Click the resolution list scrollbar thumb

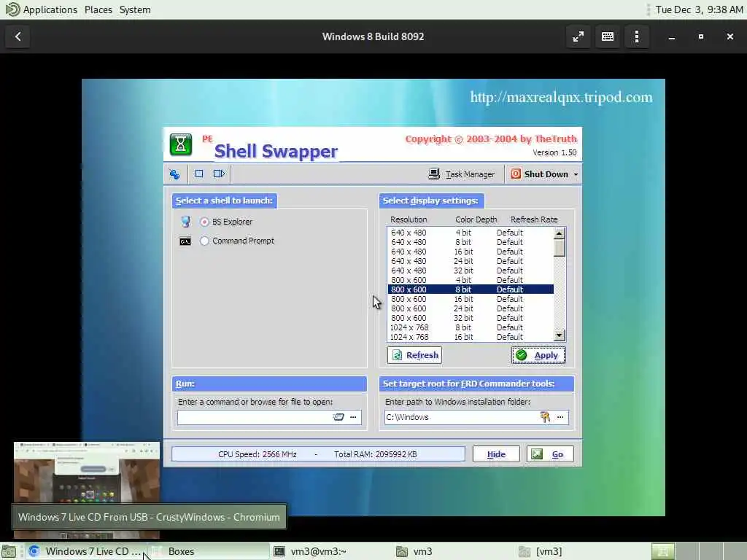tap(560, 248)
